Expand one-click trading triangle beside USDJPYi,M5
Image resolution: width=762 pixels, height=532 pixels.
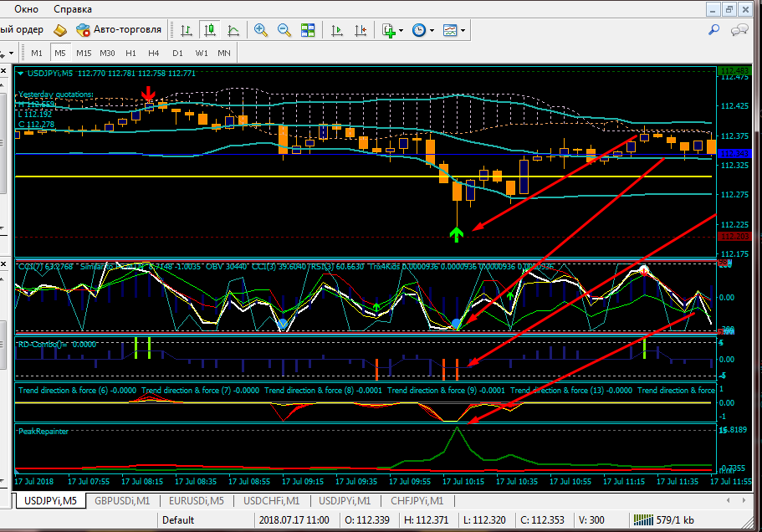(x=21, y=74)
